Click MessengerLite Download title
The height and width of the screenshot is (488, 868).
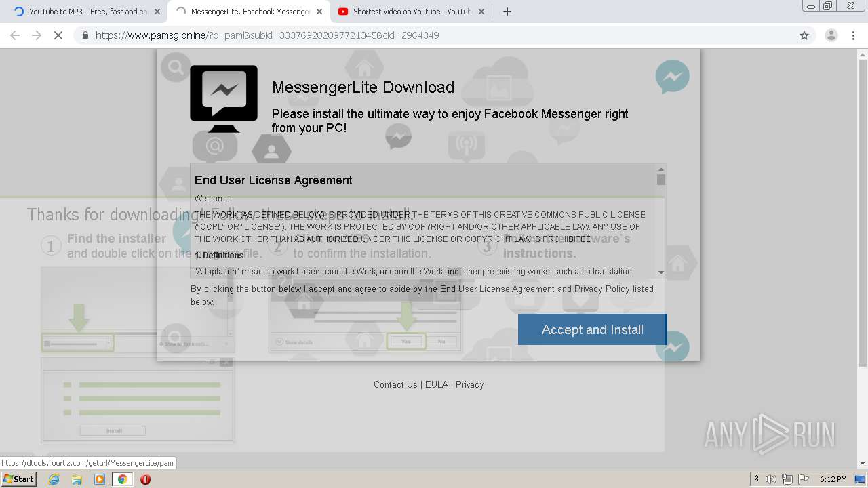tap(363, 87)
